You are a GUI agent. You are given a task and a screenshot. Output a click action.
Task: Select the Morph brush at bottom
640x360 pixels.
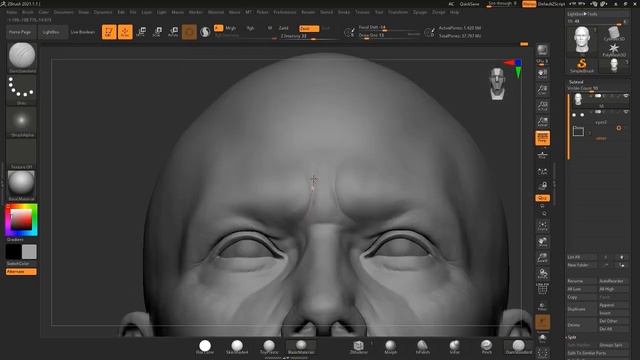tap(391, 347)
